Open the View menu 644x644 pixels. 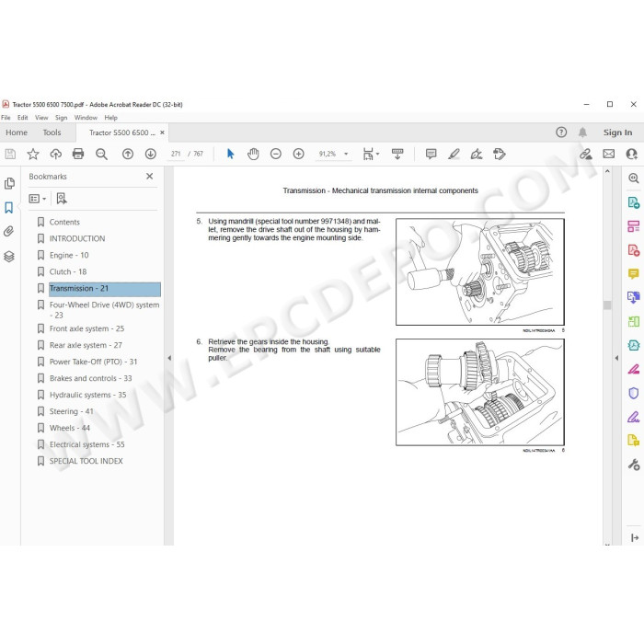[41, 118]
